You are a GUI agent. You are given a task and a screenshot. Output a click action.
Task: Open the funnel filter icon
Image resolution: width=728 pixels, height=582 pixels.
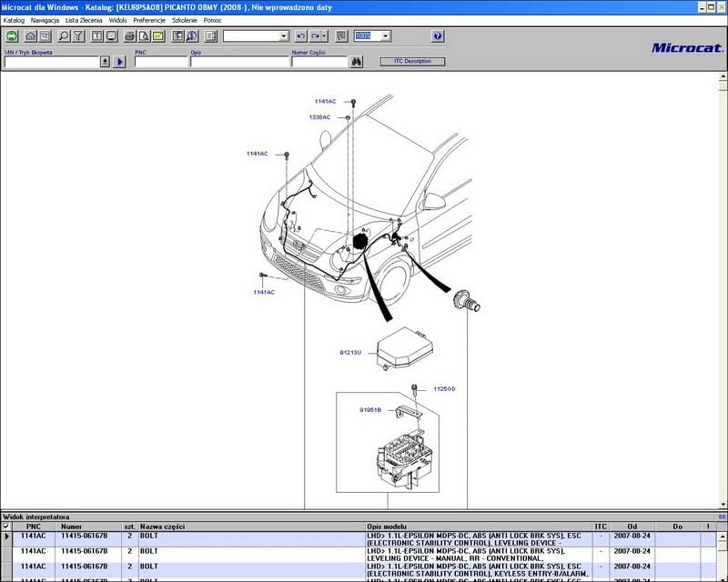[78, 36]
